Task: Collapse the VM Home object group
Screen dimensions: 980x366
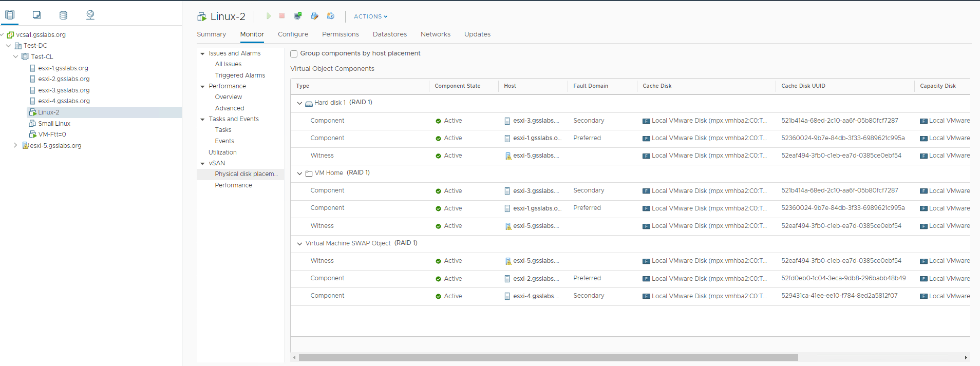Action: (x=299, y=174)
